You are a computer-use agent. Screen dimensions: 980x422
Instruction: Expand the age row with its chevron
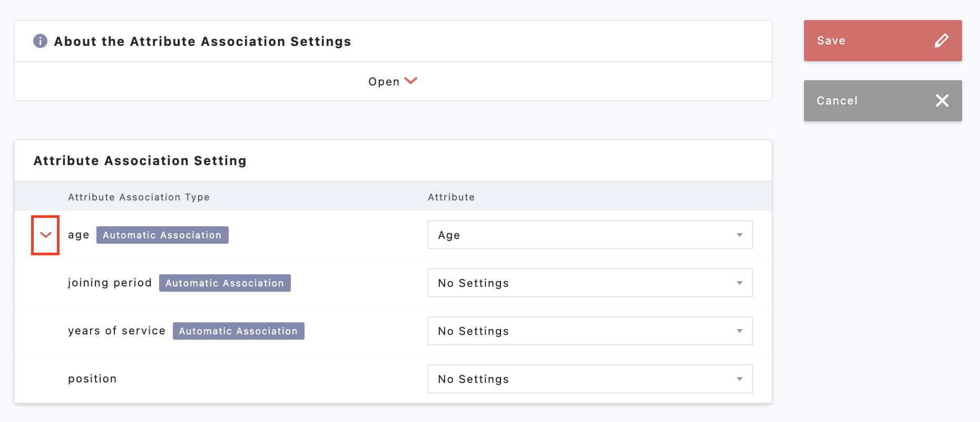tap(46, 235)
